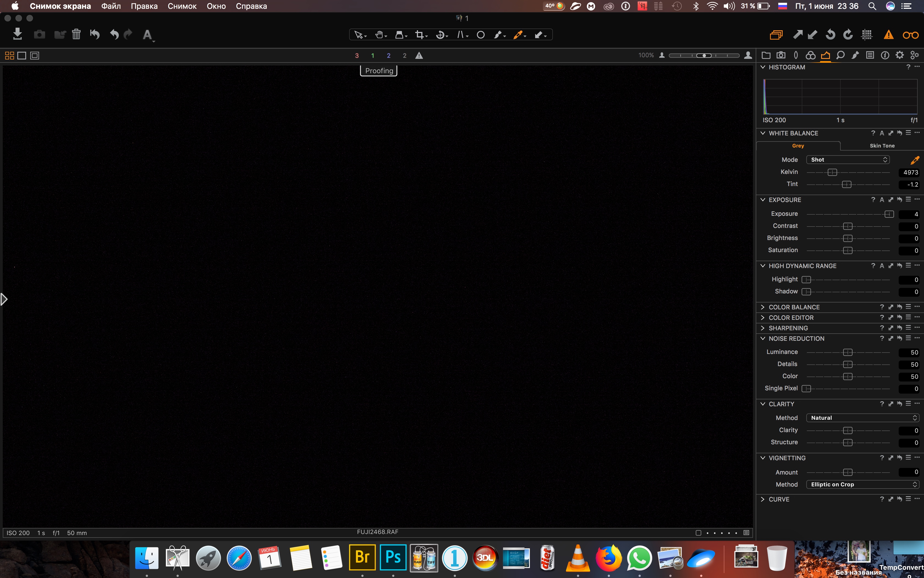Pick white balance with eyedropper beside Mode
Image resolution: width=924 pixels, height=578 pixels.
[915, 160]
